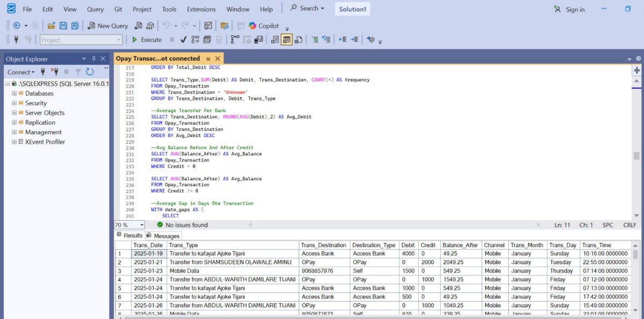
Task: Expand the Databases tree node
Action: coord(14,93)
